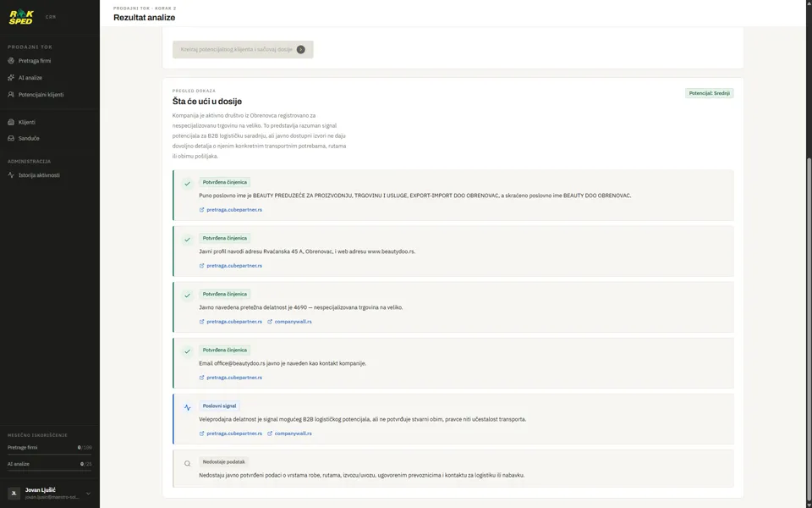Click heading Šta će ući u dosije

pyautogui.click(x=207, y=102)
